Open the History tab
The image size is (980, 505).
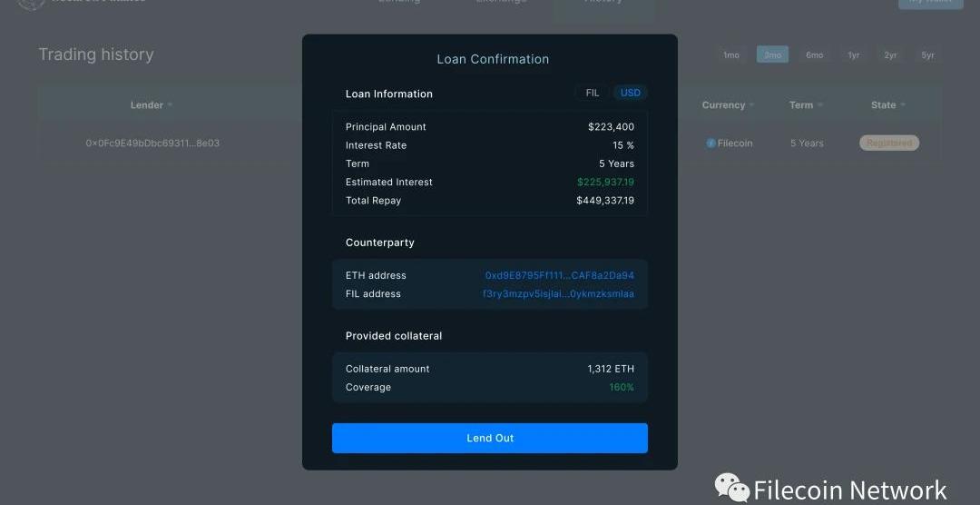pos(603,4)
